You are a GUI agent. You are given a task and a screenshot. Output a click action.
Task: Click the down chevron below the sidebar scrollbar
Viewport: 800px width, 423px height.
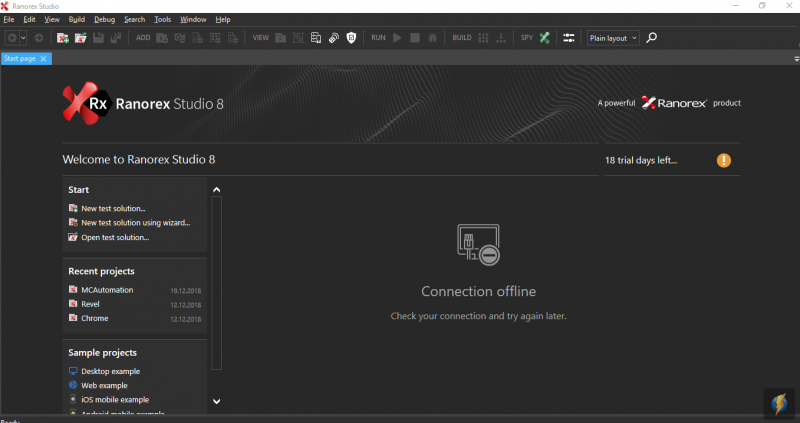tap(216, 401)
